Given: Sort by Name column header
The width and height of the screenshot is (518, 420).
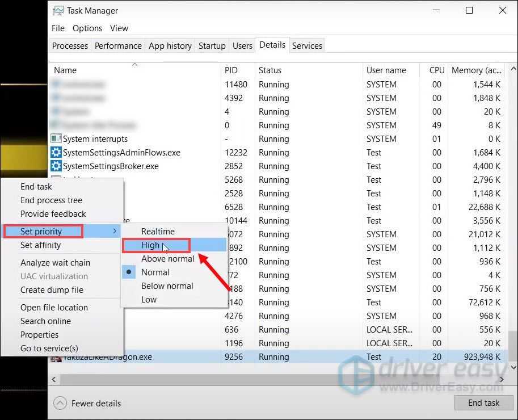Looking at the screenshot, I should pyautogui.click(x=65, y=70).
